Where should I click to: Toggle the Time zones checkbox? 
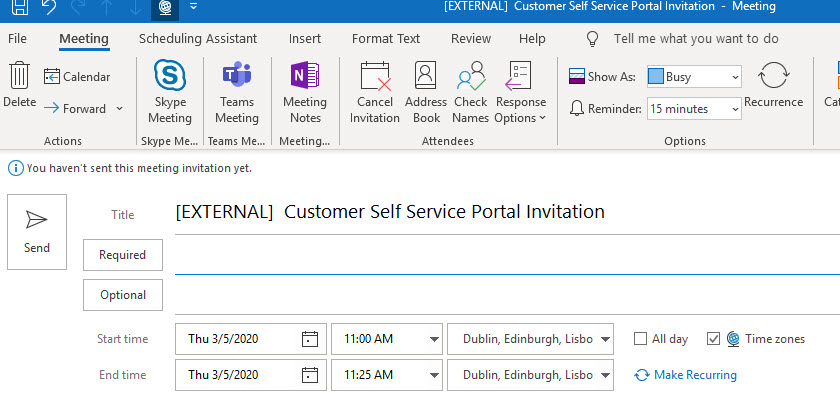(713, 339)
